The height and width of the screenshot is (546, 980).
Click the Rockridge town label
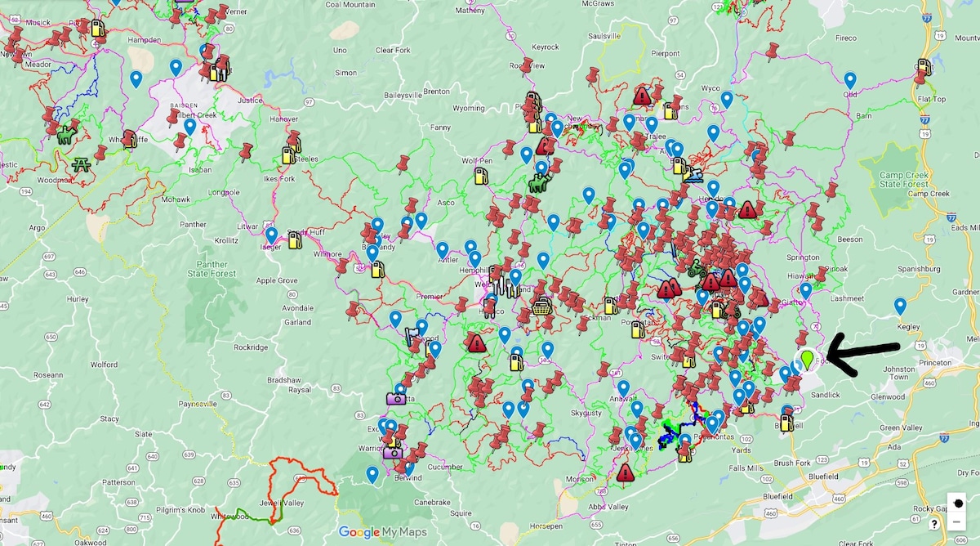pos(252,347)
